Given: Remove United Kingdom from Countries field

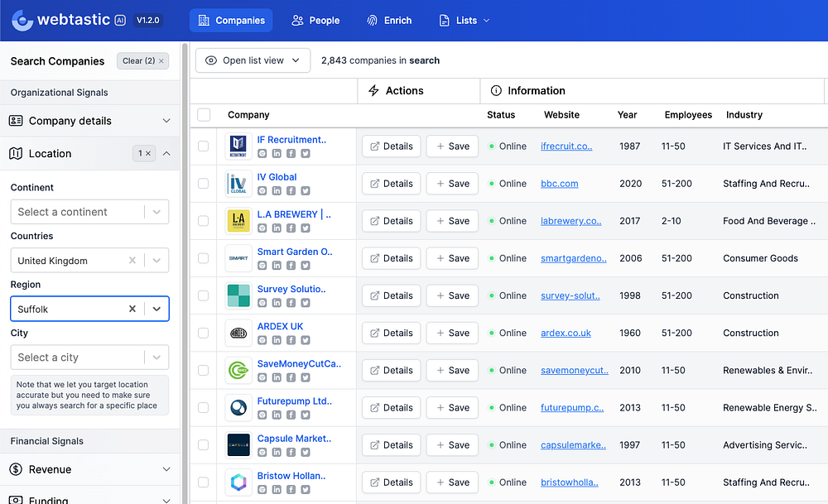Looking at the screenshot, I should coord(132,261).
